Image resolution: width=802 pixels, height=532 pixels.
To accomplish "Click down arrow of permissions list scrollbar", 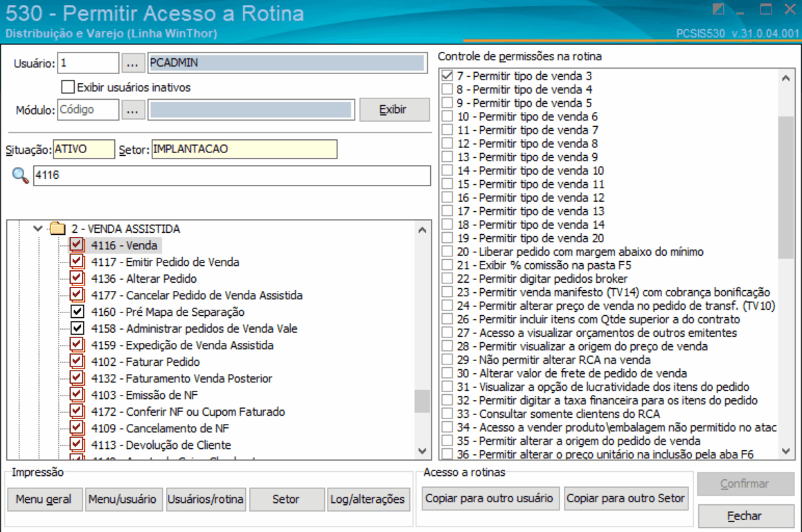I will tap(786, 451).
